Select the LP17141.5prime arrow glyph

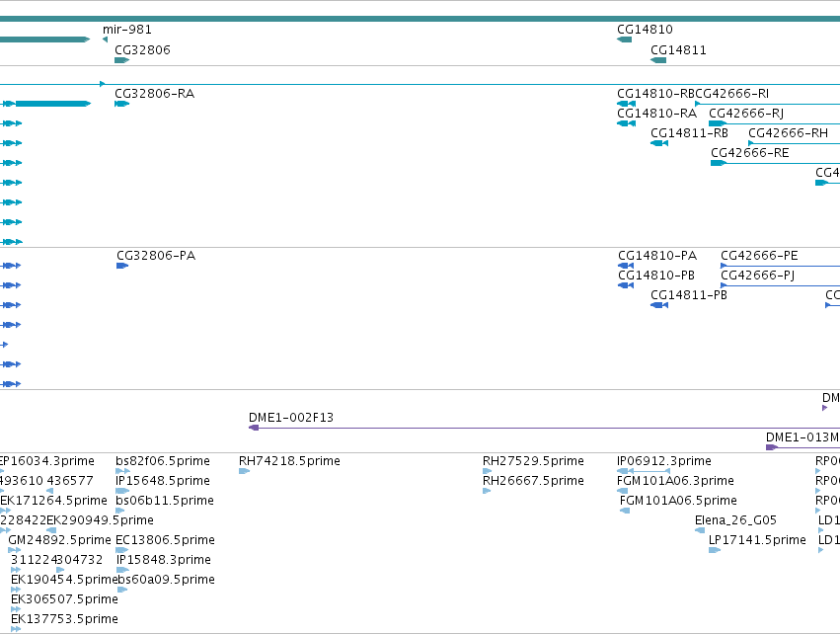point(715,550)
